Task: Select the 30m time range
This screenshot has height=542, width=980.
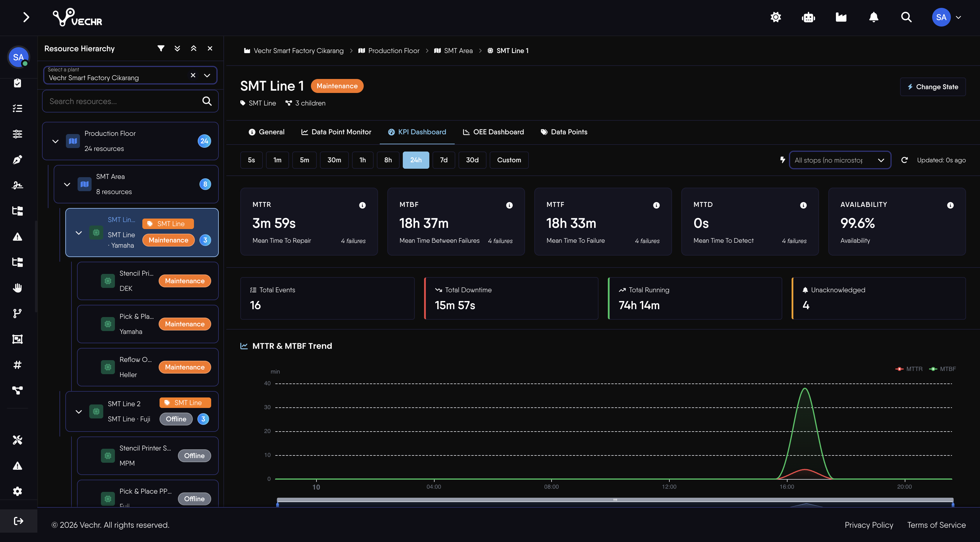Action: 334,160
